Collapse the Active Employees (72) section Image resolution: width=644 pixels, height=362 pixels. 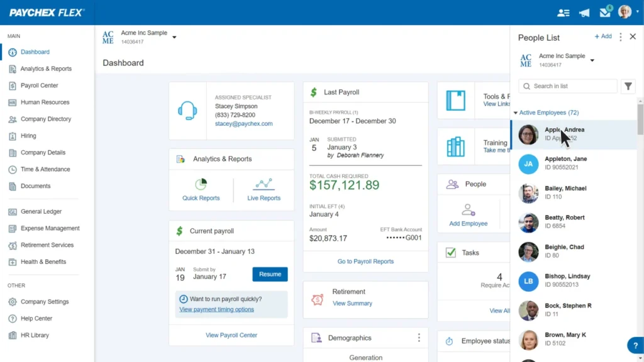[x=516, y=113]
